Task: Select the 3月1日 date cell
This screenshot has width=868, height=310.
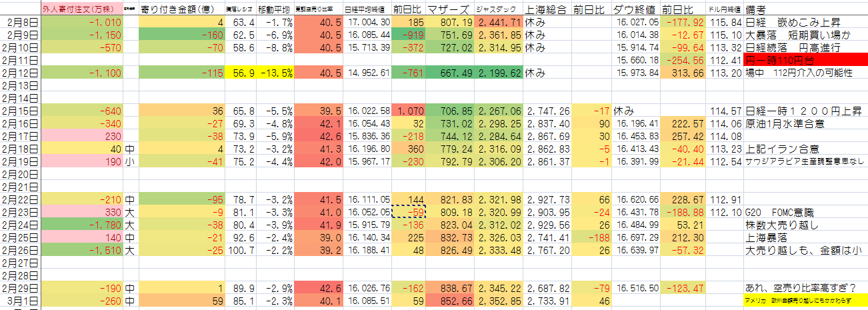Action: point(20,301)
